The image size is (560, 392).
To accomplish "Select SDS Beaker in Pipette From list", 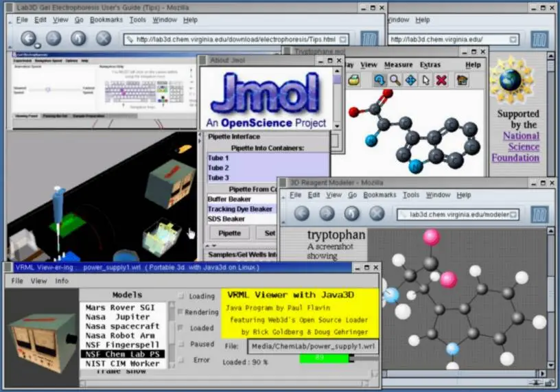I will click(242, 219).
